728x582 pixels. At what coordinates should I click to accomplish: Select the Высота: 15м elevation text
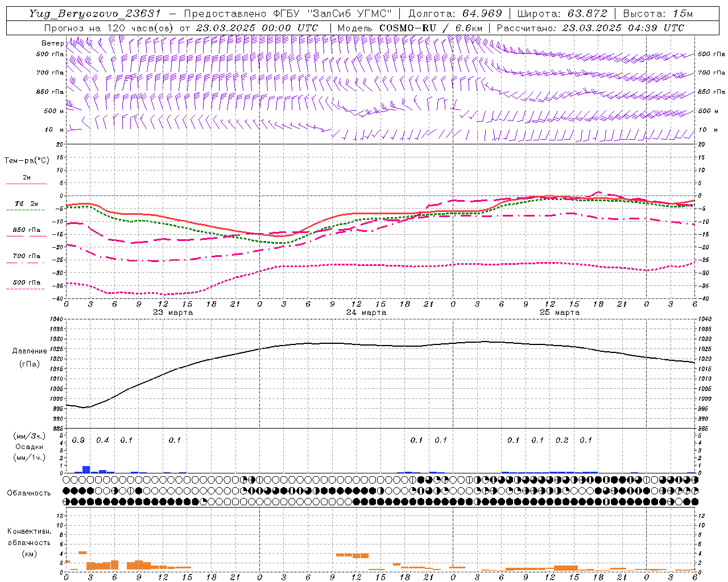click(658, 14)
